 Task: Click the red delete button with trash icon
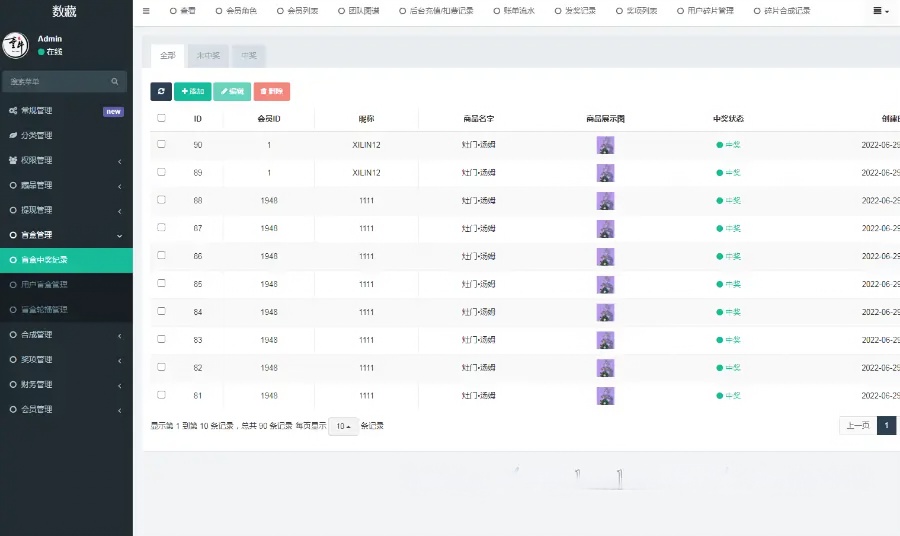(x=272, y=92)
